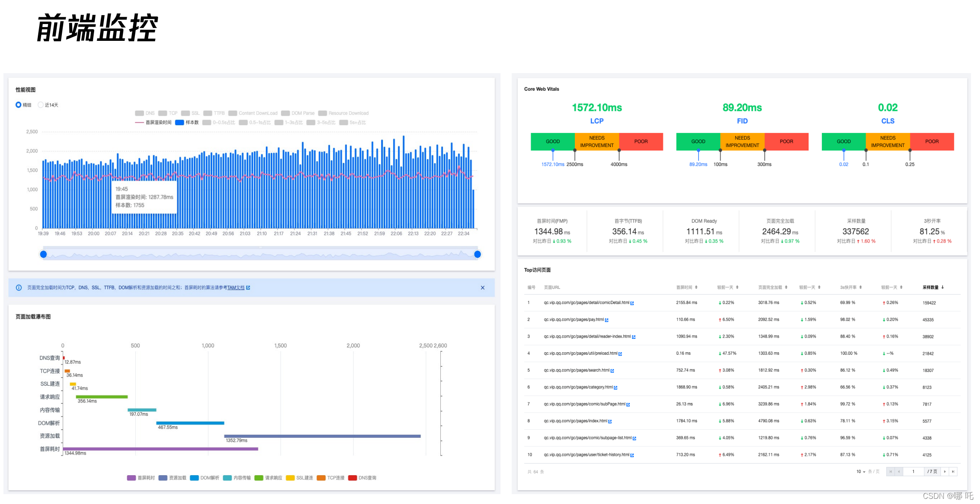Go to next page in Top访问页面 table
Screen dimensions: 980x504
(945, 472)
